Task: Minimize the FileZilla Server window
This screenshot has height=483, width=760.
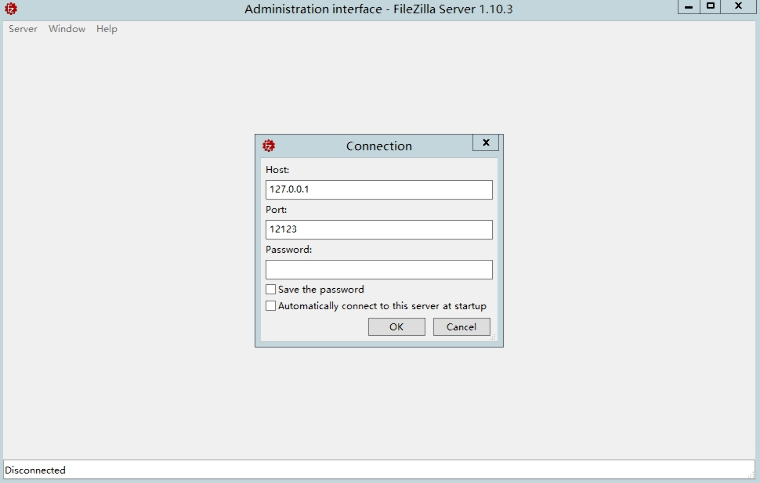Action: point(689,6)
